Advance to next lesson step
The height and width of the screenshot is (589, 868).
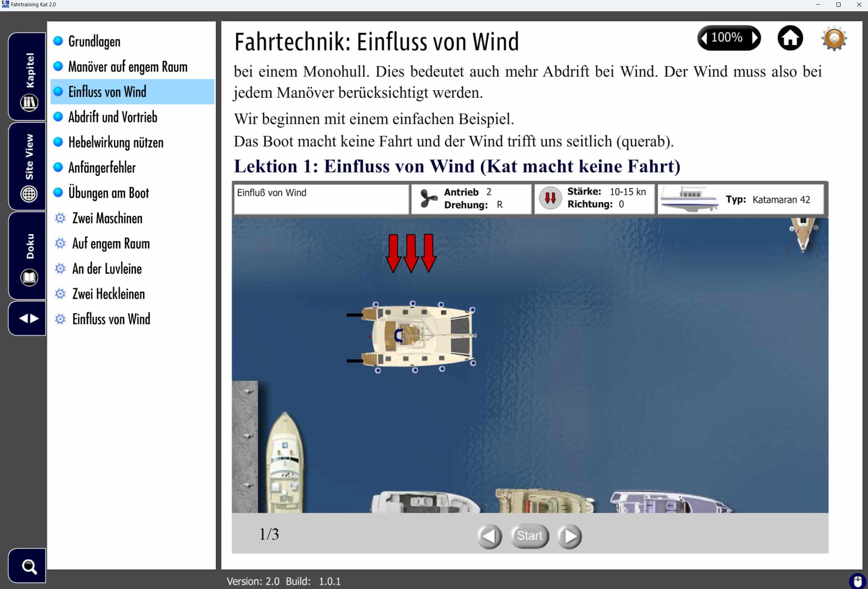pos(569,536)
